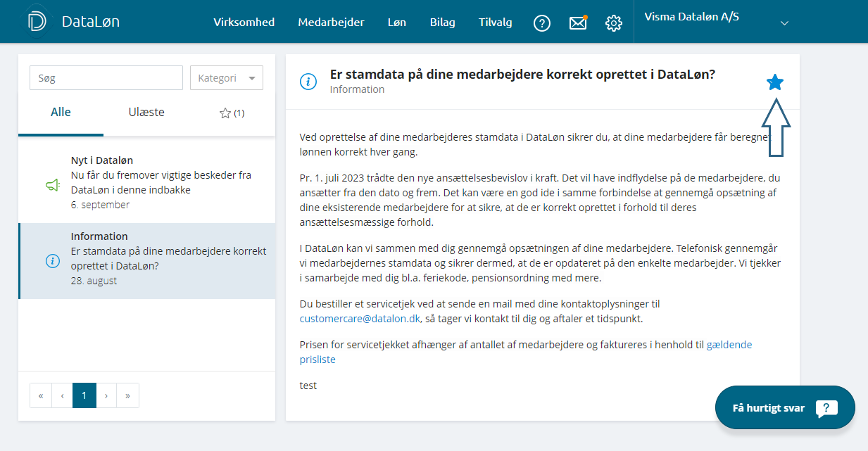Image resolution: width=868 pixels, height=451 pixels.
Task: Click megaphone icon of Nyt i Dataløn
Action: (53, 185)
